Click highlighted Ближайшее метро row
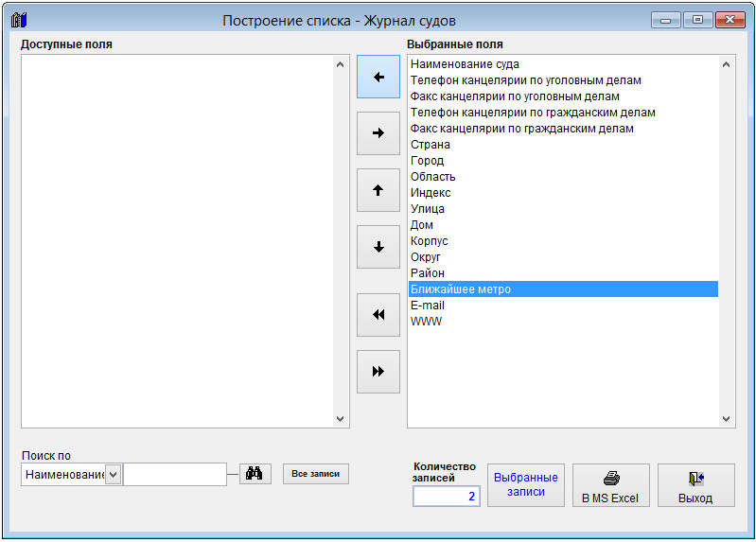Viewport: 756px width, 542px height. tap(563, 289)
